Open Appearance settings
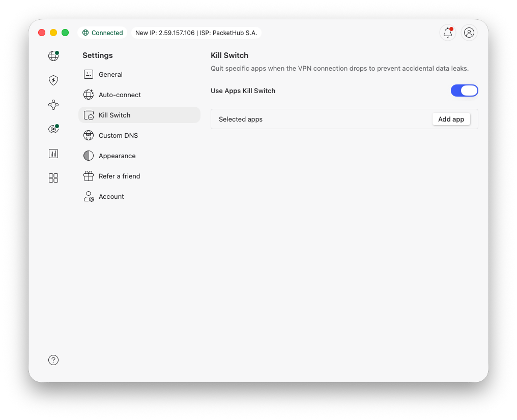The image size is (517, 420). pos(117,156)
